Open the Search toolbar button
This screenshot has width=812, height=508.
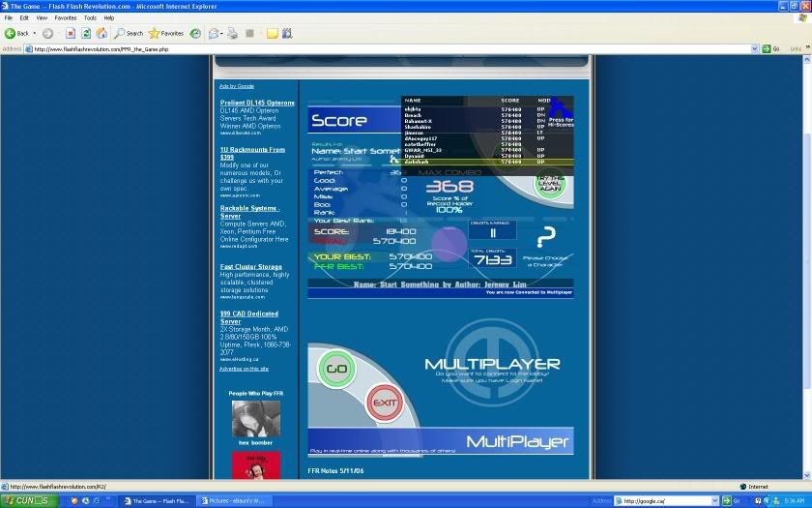pyautogui.click(x=128, y=33)
